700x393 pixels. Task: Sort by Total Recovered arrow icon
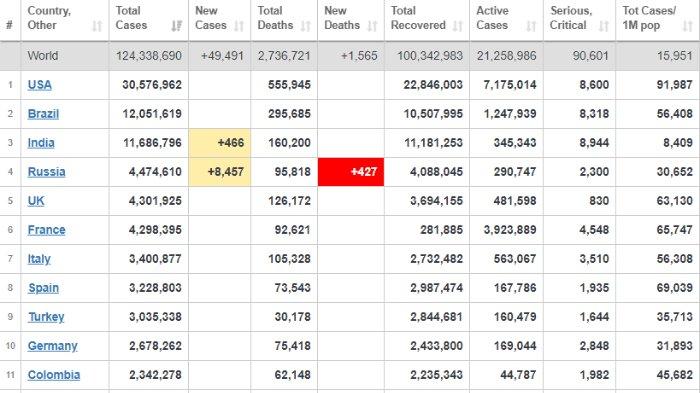coord(458,26)
